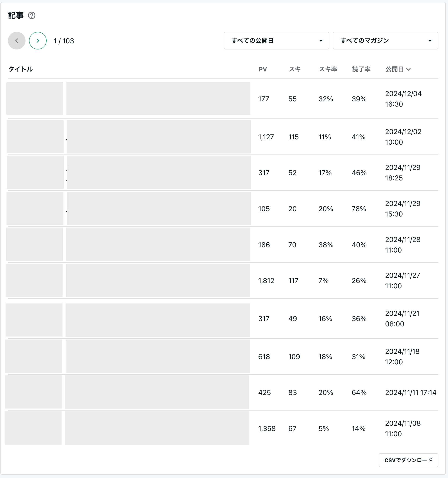Select スキ率 value 38%
Viewport: 448px width, 478px height.
[326, 245]
